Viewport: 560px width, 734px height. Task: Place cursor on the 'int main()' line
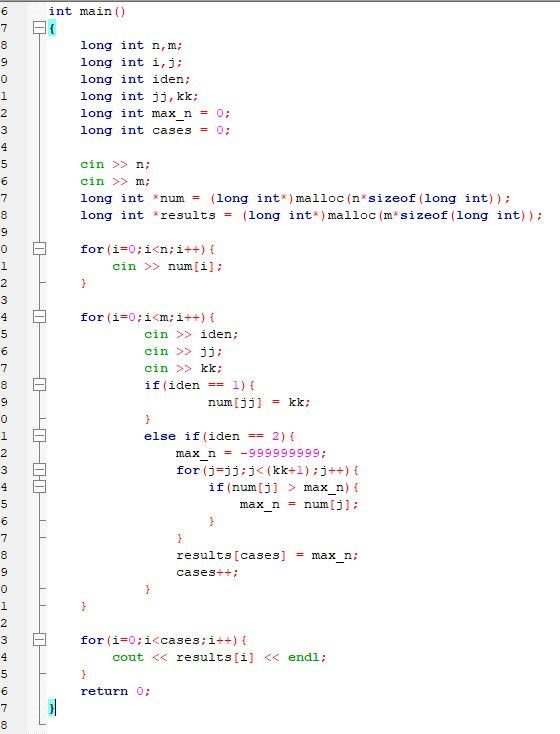point(87,11)
